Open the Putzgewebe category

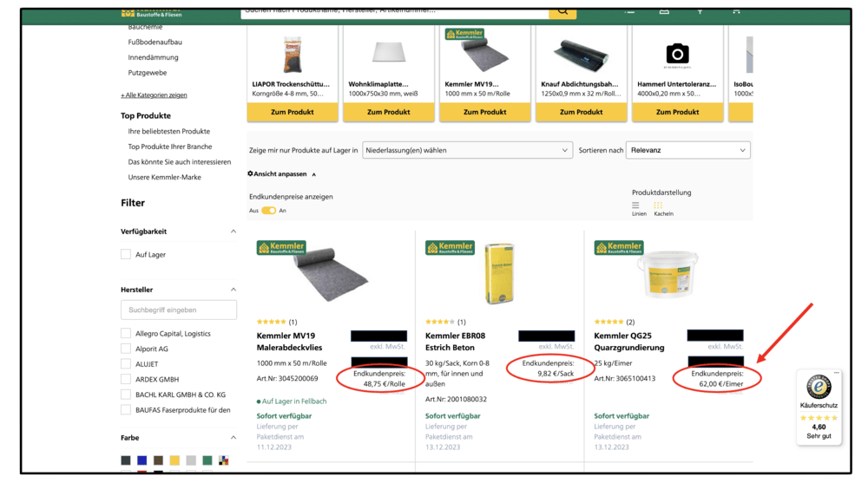click(148, 73)
